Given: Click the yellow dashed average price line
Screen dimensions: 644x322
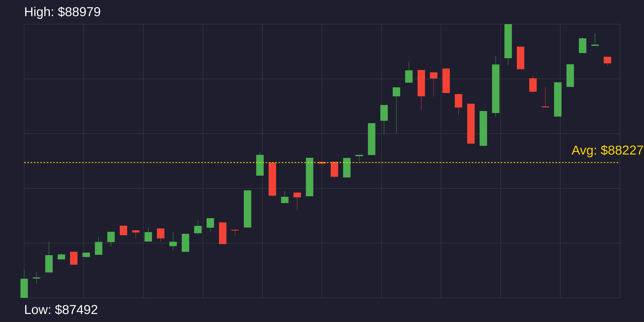Looking at the screenshot, I should (175, 162).
